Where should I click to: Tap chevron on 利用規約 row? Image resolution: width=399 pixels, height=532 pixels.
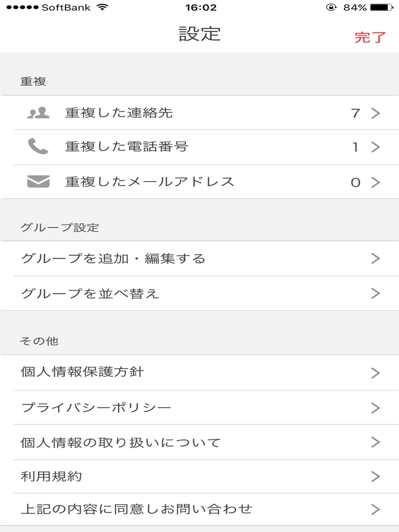pos(375,477)
